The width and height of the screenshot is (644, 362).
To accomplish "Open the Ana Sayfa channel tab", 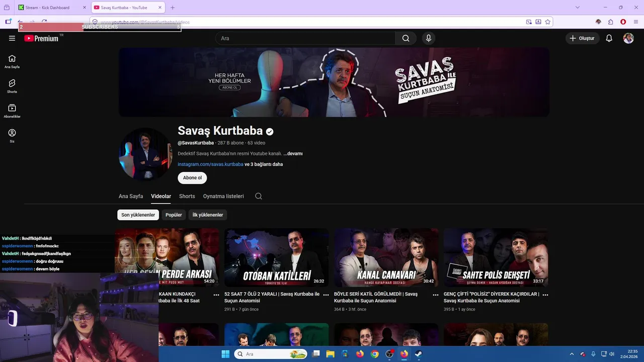I will [131, 196].
